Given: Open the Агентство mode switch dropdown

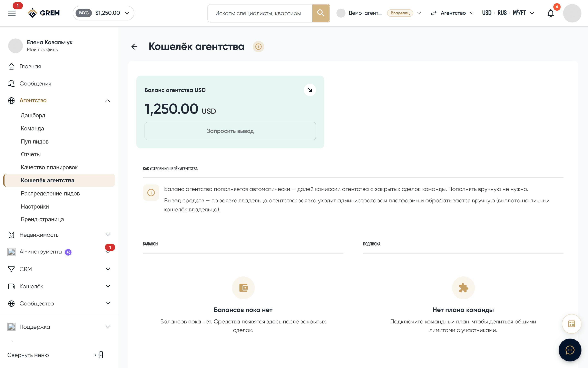Looking at the screenshot, I should click(452, 13).
